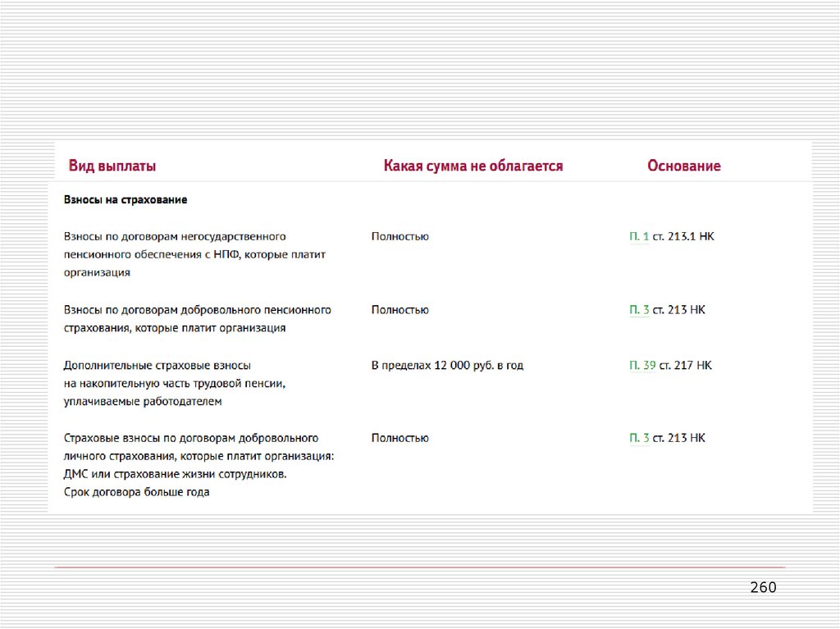Viewport: 840px width, 629px height.
Task: Select text 'Взносы по договорам добровольного пенсионного'
Action: point(197,310)
